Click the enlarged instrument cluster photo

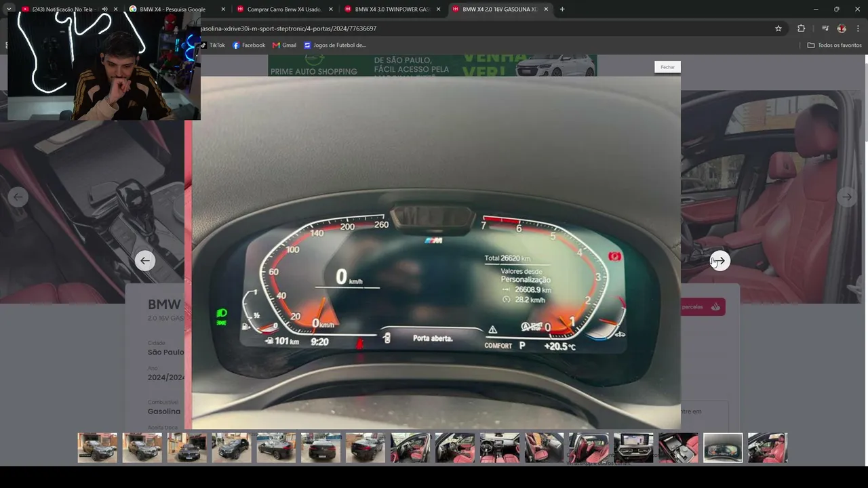tap(436, 253)
